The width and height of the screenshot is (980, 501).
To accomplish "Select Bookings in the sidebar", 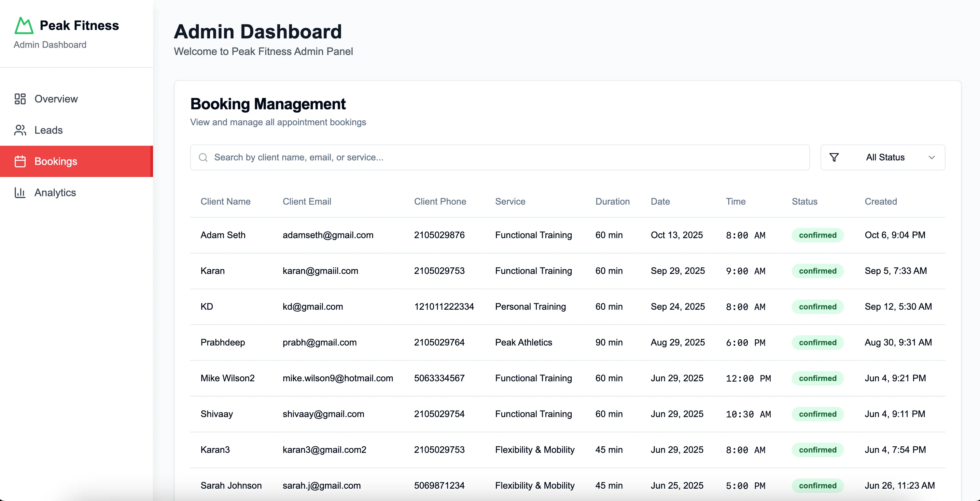I will 77,161.
